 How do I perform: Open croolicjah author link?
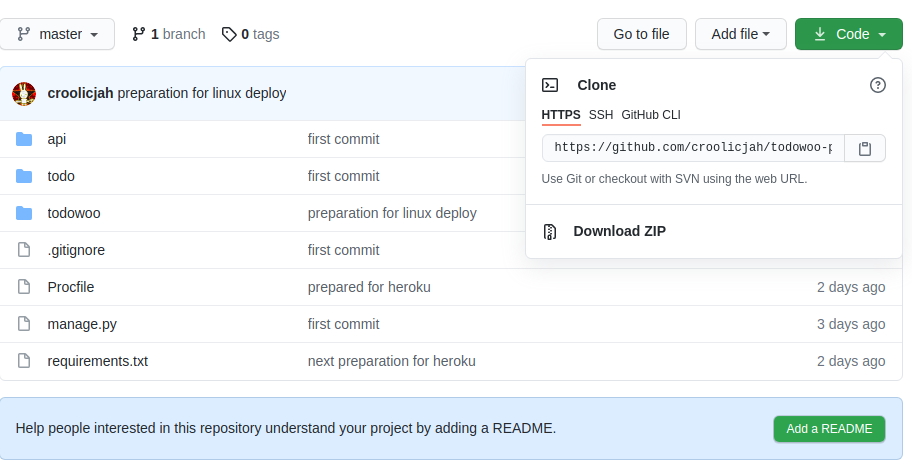point(80,93)
